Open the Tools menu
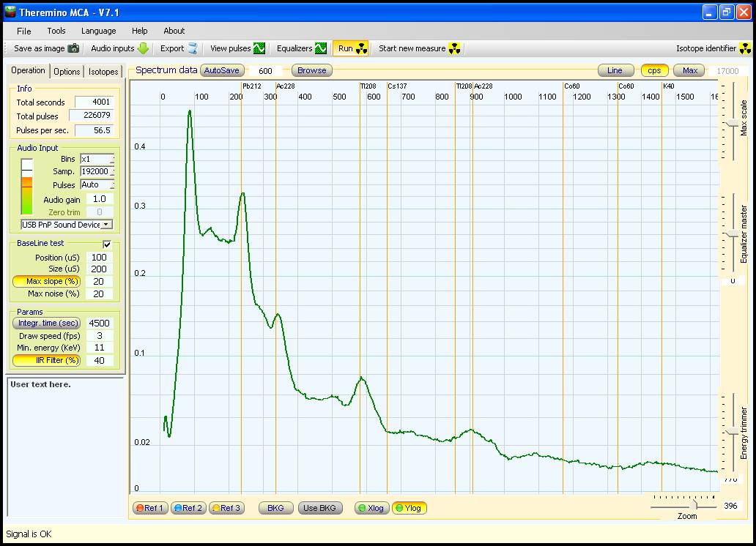Viewport: 756px width, 546px height. [56, 31]
